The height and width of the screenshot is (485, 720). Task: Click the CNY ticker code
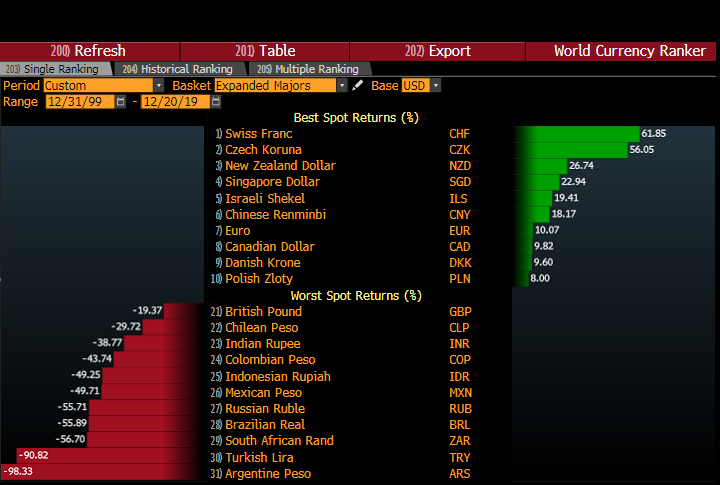[x=460, y=214]
